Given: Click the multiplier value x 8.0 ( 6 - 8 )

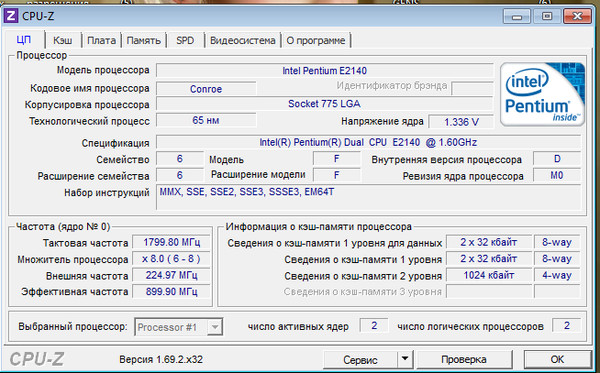Looking at the screenshot, I should (x=171, y=259).
